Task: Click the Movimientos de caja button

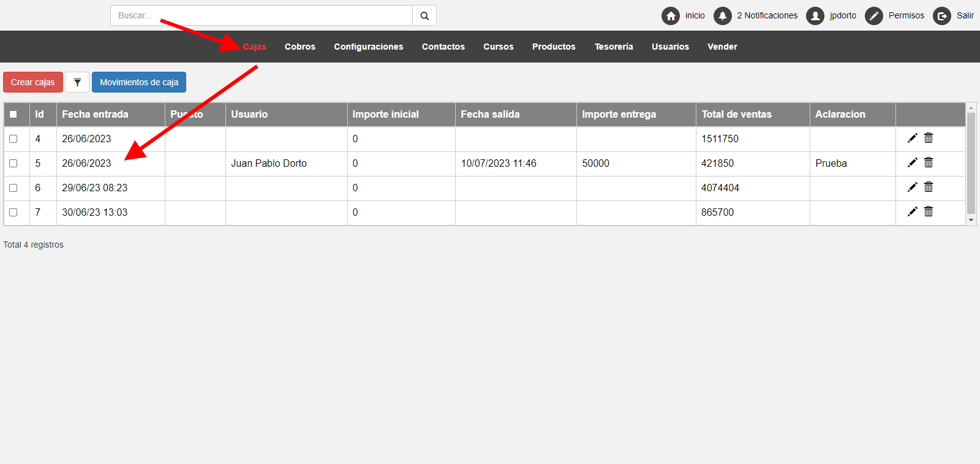Action: click(x=139, y=82)
